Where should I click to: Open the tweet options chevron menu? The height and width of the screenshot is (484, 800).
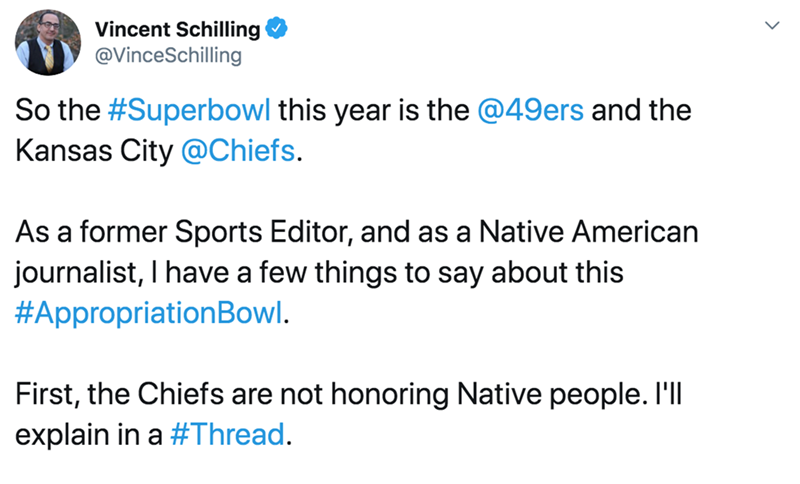pos(770,26)
